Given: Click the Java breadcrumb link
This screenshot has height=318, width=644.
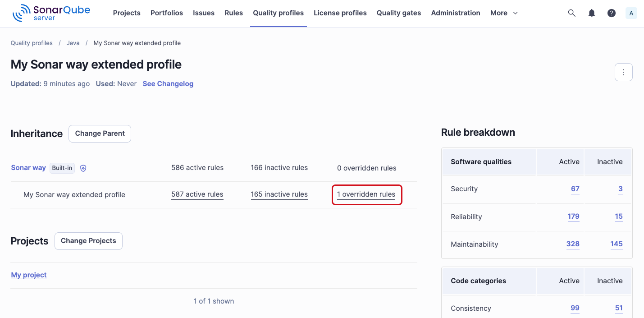Looking at the screenshot, I should [x=73, y=43].
